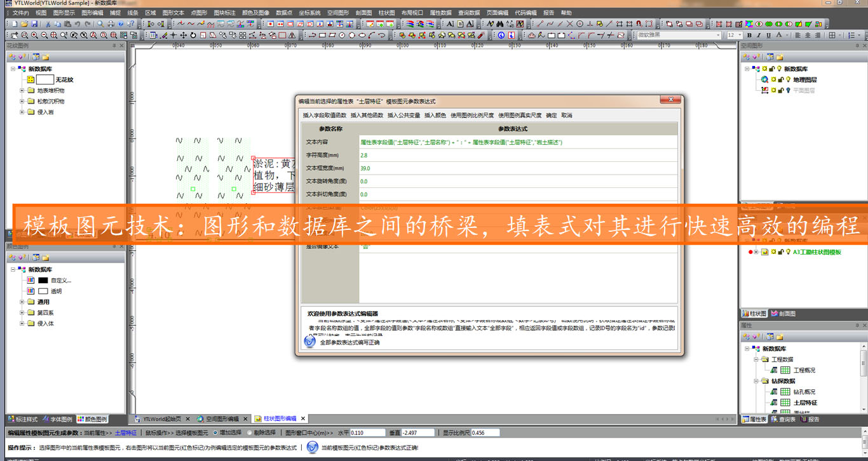This screenshot has height=461, width=868.
Task: Click the open folder toolbar icon
Action: (24, 23)
